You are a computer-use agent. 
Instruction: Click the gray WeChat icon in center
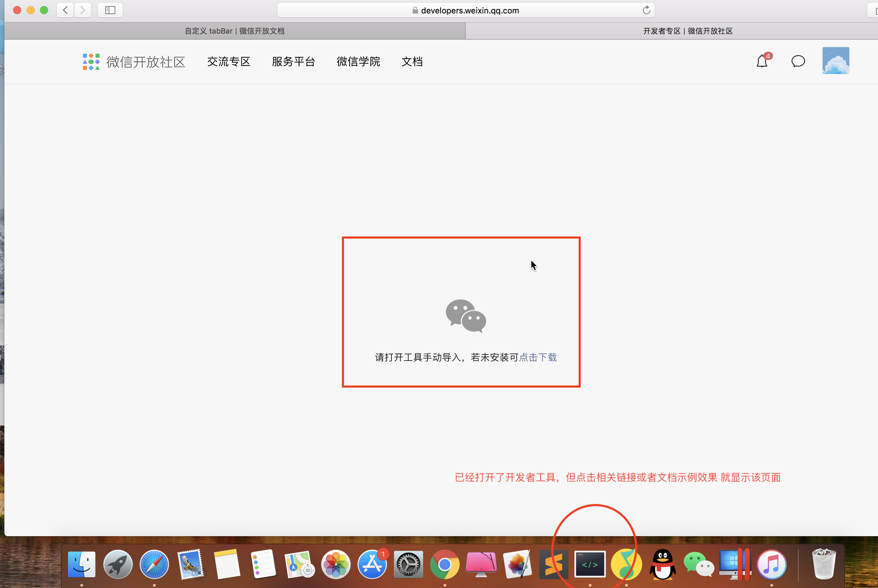point(466,316)
